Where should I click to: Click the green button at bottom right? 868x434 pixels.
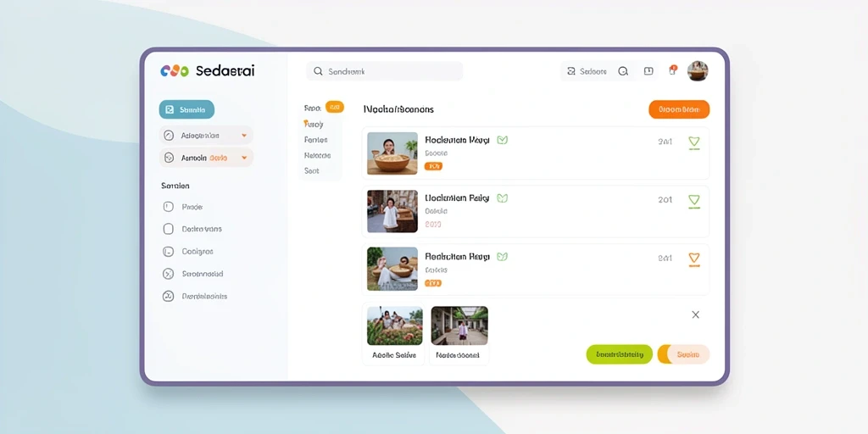point(620,354)
